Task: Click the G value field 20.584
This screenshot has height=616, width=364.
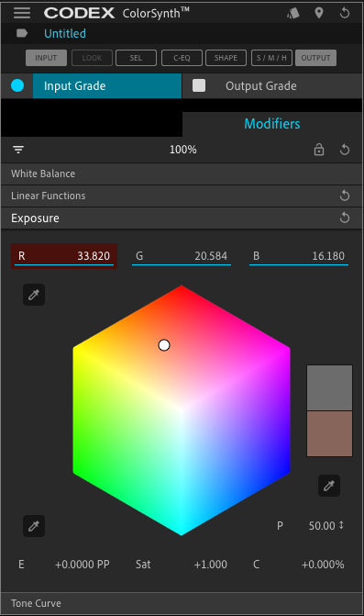Action: pos(182,256)
